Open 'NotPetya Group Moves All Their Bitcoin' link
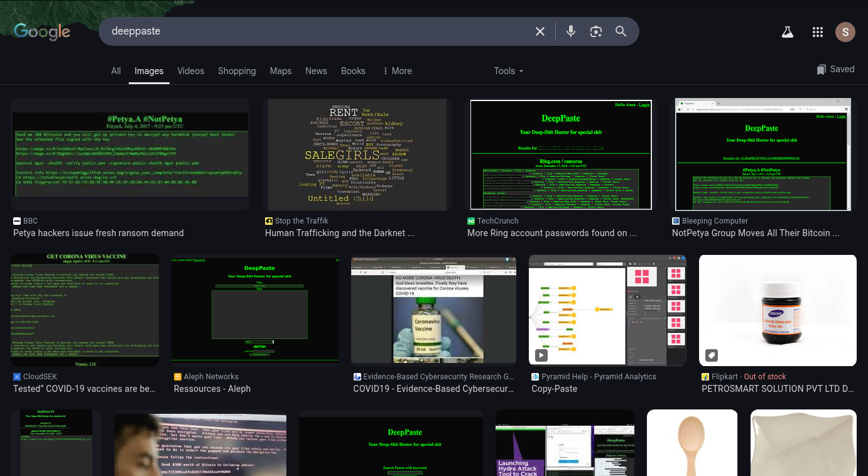The image size is (868, 476). 756,233
